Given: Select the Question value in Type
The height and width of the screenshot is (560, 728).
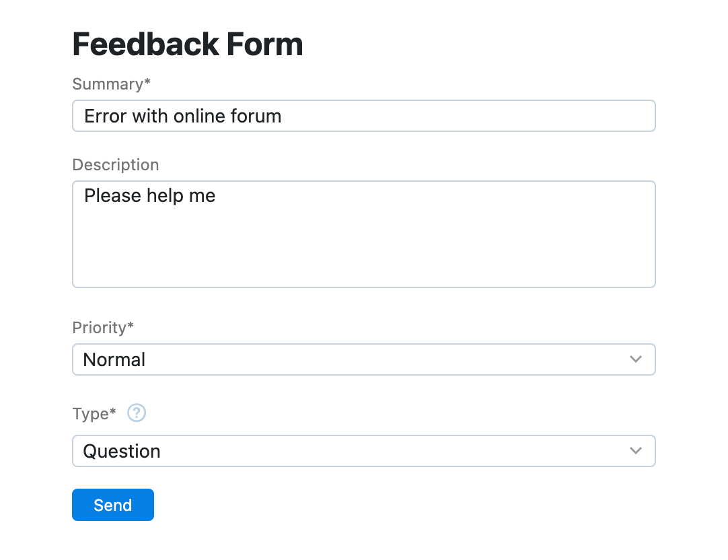Looking at the screenshot, I should pyautogui.click(x=122, y=451).
